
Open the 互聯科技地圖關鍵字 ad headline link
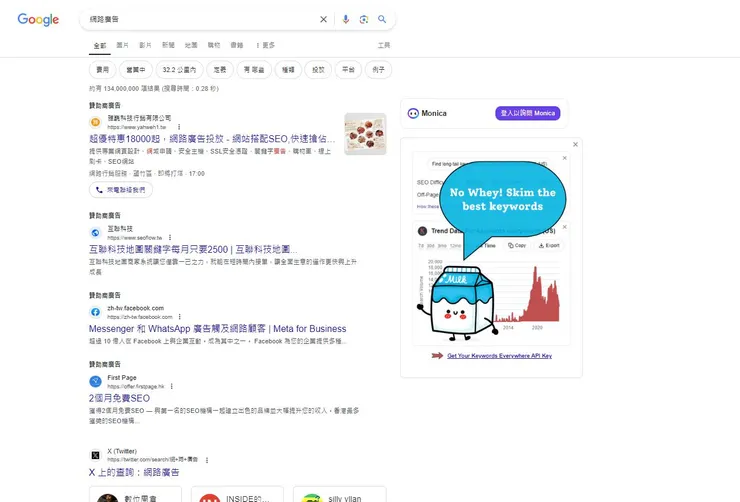pos(193,249)
